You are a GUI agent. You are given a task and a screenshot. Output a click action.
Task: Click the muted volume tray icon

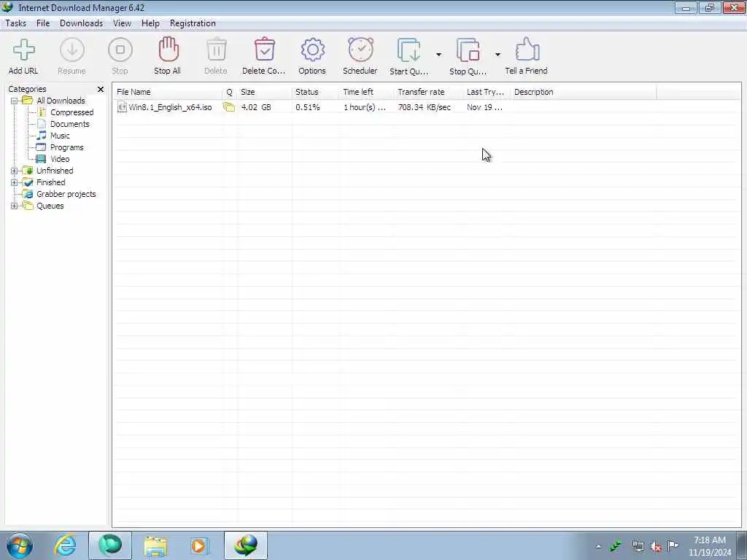coord(656,546)
